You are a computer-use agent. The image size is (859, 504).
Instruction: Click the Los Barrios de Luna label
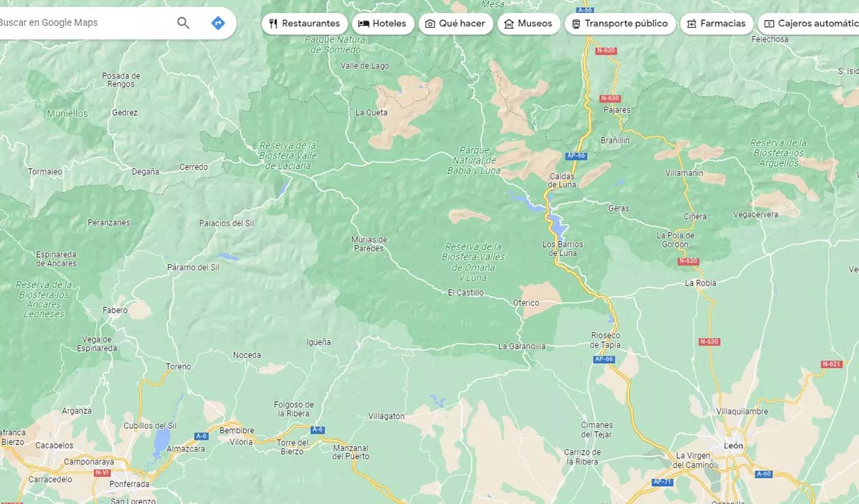click(563, 248)
